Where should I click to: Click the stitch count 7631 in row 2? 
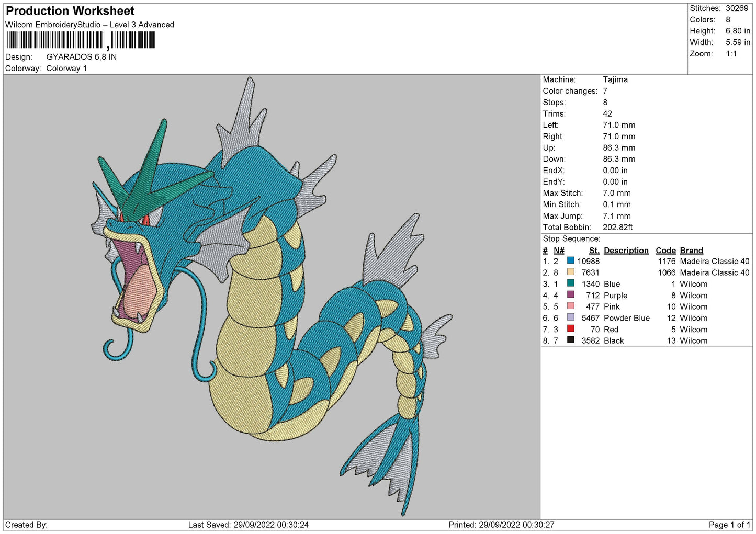pos(591,273)
